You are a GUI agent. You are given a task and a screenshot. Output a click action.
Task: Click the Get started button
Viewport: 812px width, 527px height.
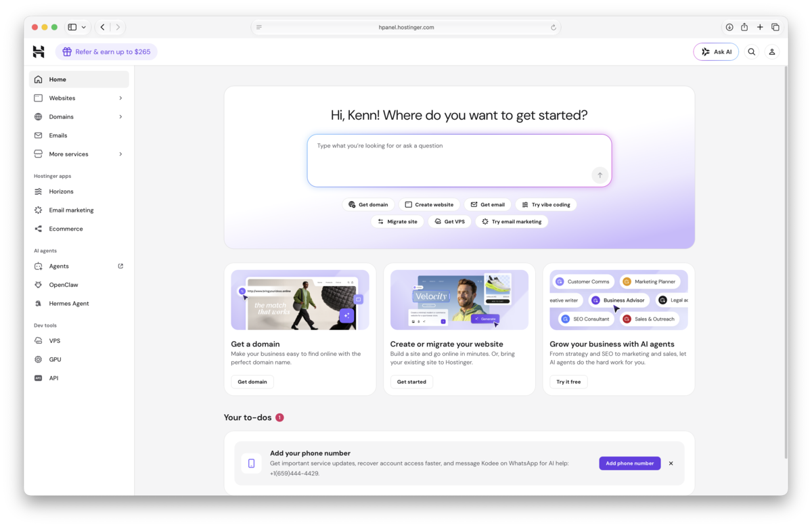coord(411,382)
